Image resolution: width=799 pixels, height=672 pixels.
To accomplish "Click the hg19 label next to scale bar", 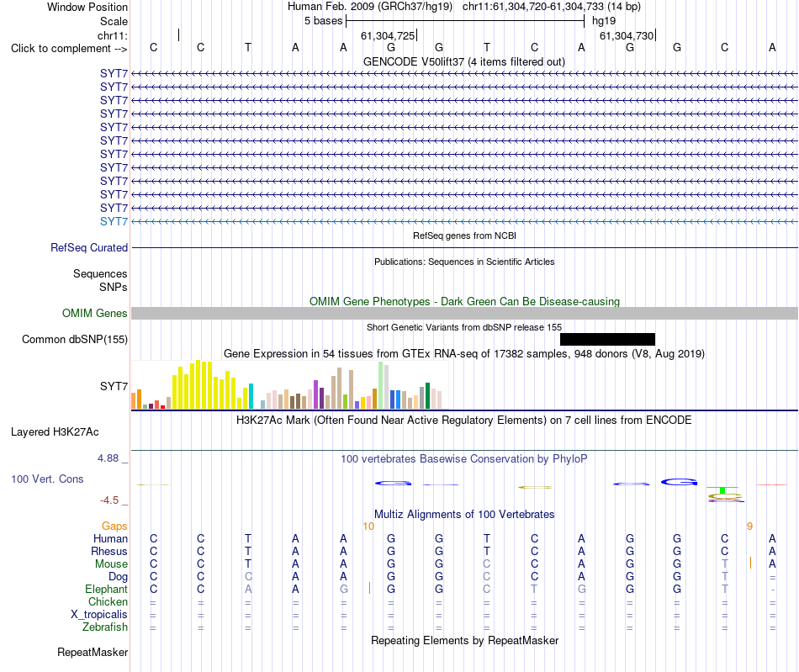I will tap(604, 21).
